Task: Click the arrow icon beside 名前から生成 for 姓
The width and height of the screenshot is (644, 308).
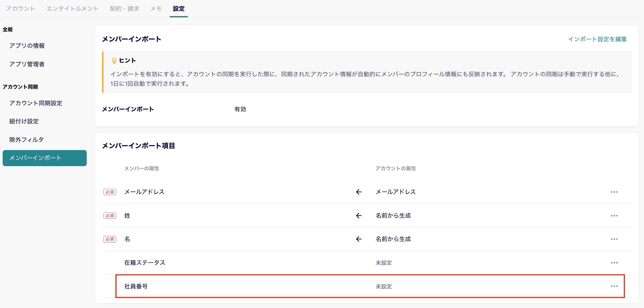Action: pyautogui.click(x=358, y=215)
